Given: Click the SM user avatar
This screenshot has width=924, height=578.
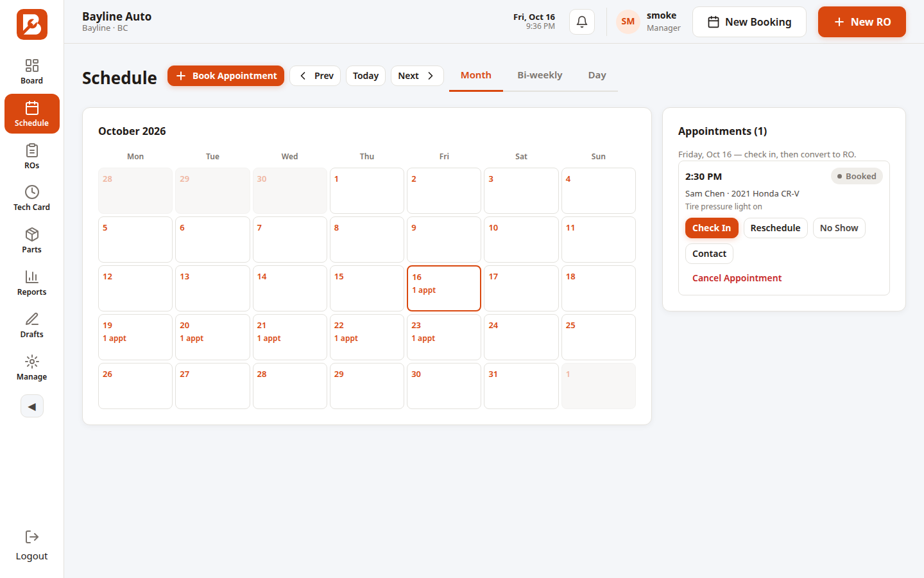Looking at the screenshot, I should tap(628, 22).
